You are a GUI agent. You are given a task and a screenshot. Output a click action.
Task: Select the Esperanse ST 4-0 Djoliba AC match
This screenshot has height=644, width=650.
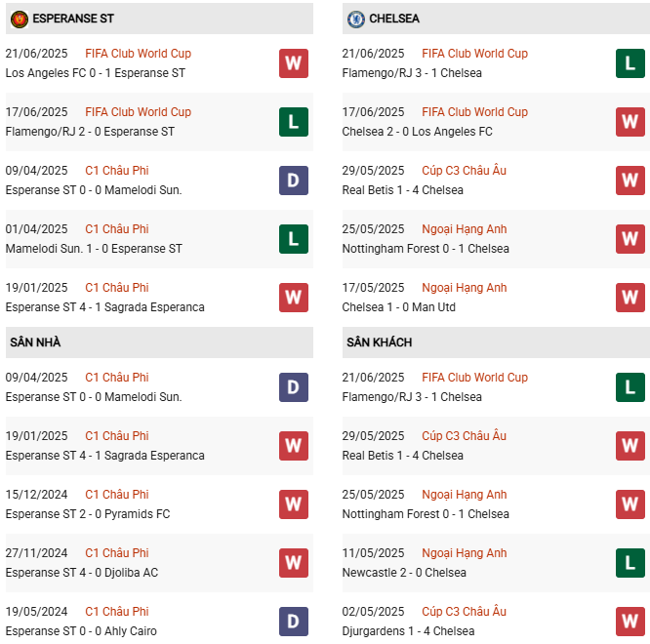click(81, 573)
